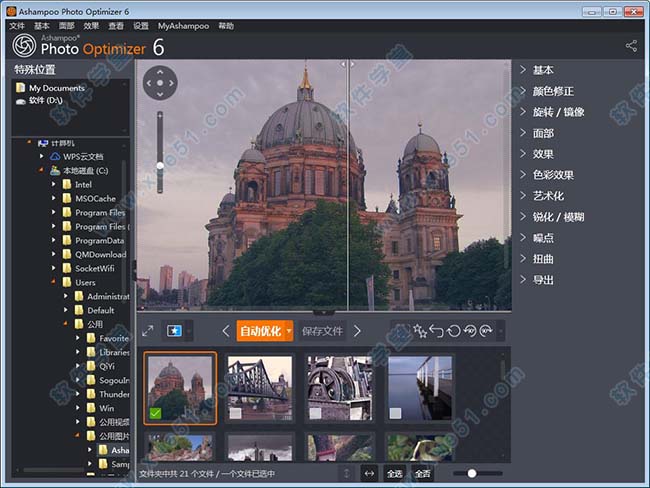Select the QMDownload folder in the tree
The height and width of the screenshot is (488, 650).
[100, 254]
